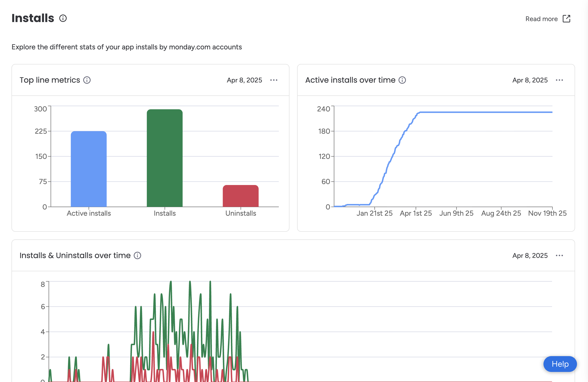The height and width of the screenshot is (382, 588).
Task: Open the Top line metrics three-dot menu
Action: click(x=273, y=80)
